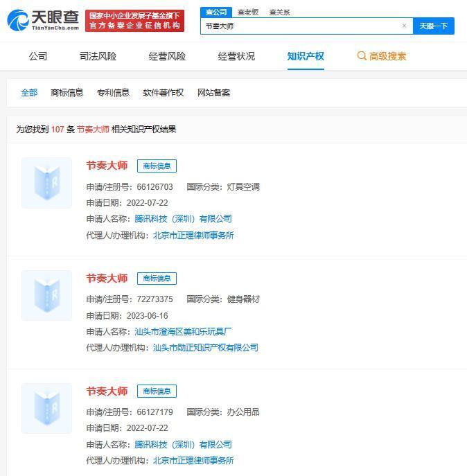
Task: Open 节奏大师 title for registration 66126703
Action: (x=107, y=166)
